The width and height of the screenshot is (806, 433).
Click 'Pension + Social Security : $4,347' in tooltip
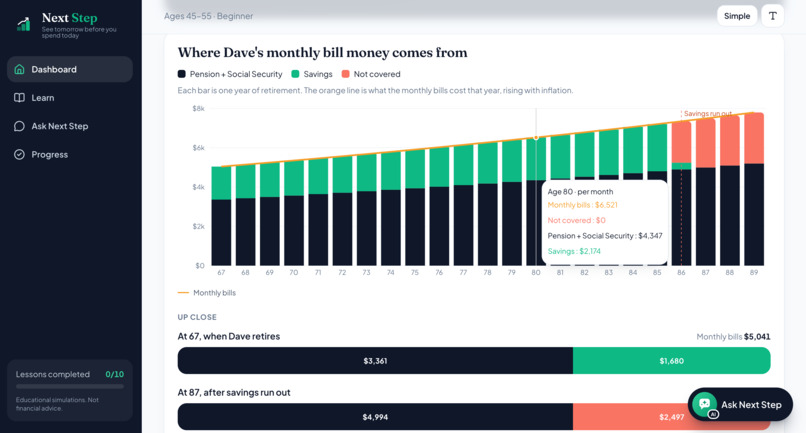tap(605, 236)
